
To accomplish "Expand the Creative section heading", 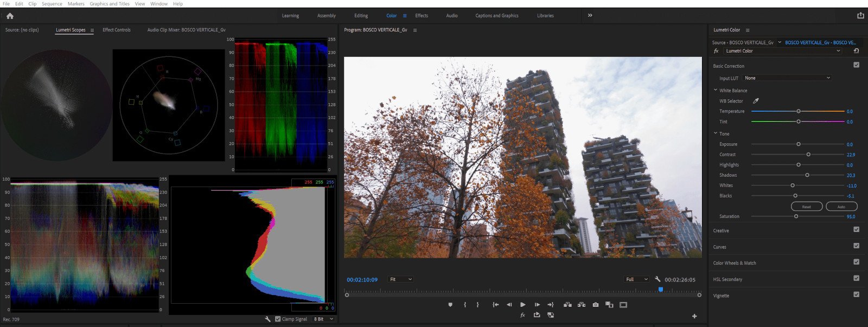I will pos(720,231).
